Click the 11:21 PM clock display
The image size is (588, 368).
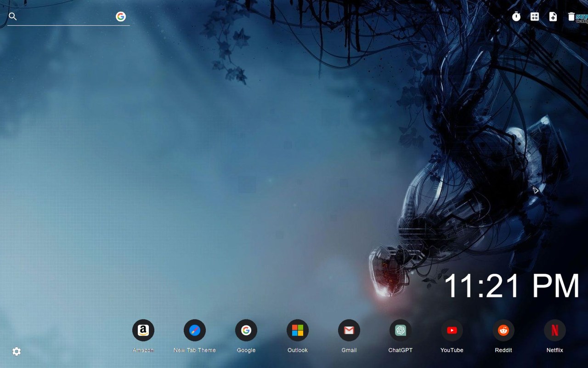512,286
